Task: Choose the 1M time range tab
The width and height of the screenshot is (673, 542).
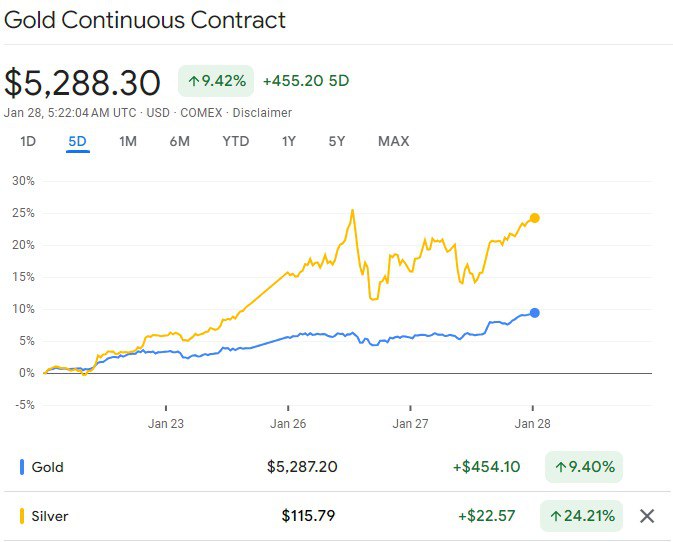Action: coord(128,141)
